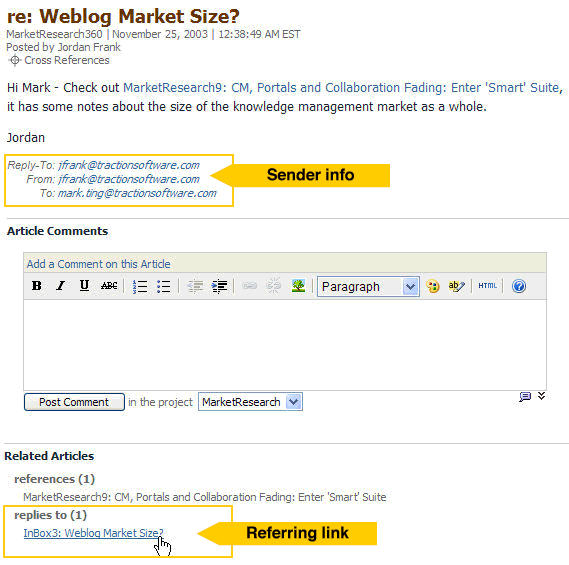
Task: Open the text color palette icon
Action: 433,286
